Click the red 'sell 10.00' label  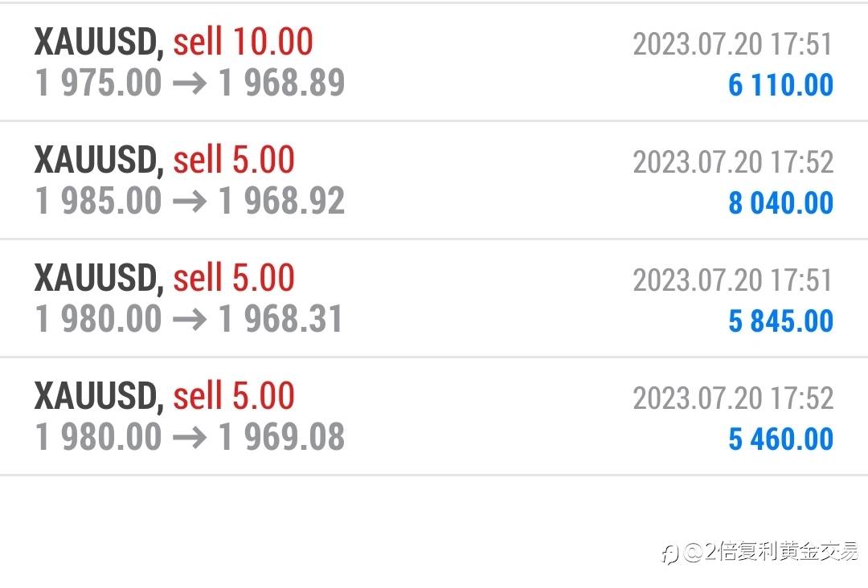click(x=243, y=42)
